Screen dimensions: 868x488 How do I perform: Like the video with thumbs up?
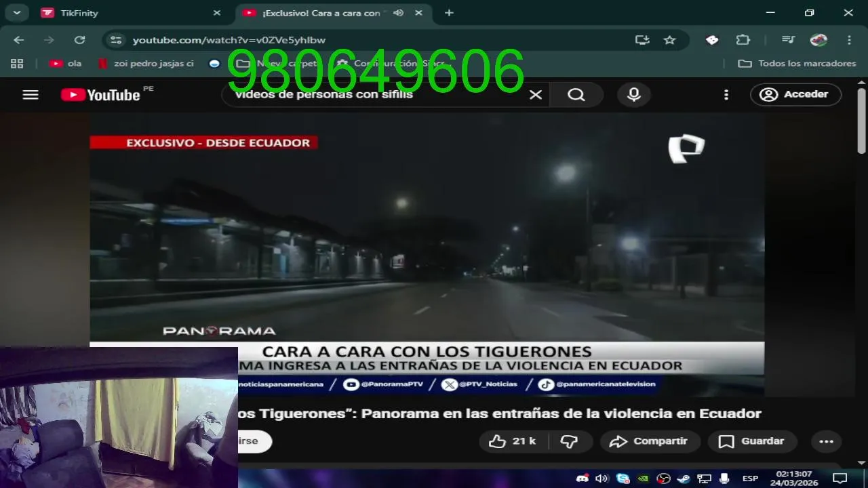pos(513,441)
